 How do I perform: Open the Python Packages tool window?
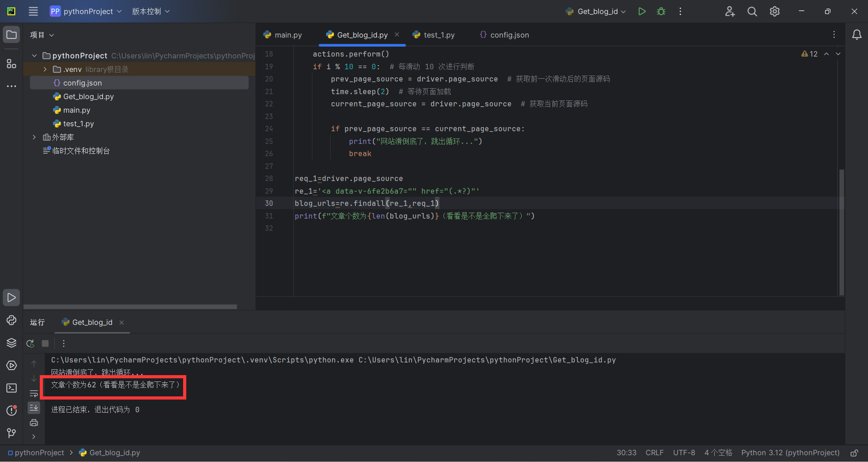11,343
